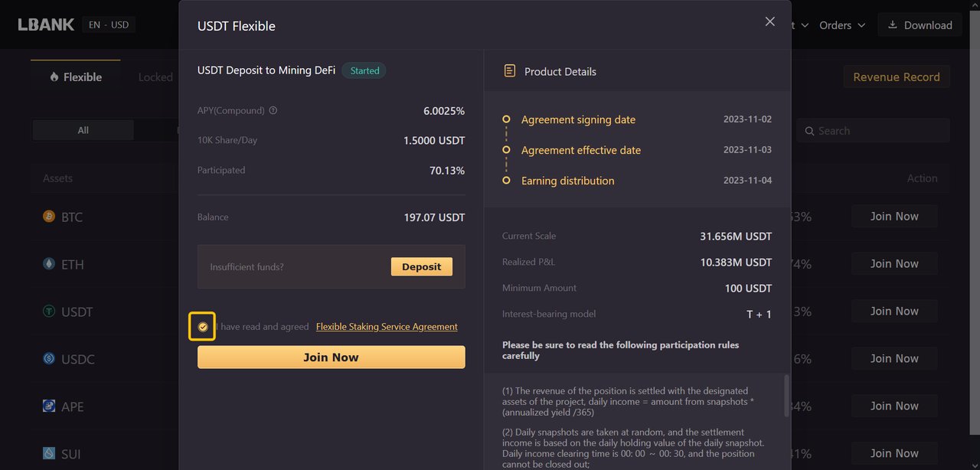Untick the staking agreement checkbox
The image size is (980, 470).
pos(202,327)
